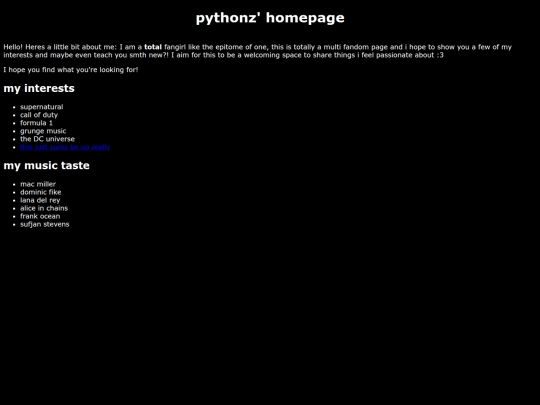Select the "formula 1" list item
This screenshot has width=540, height=405.
(37, 123)
